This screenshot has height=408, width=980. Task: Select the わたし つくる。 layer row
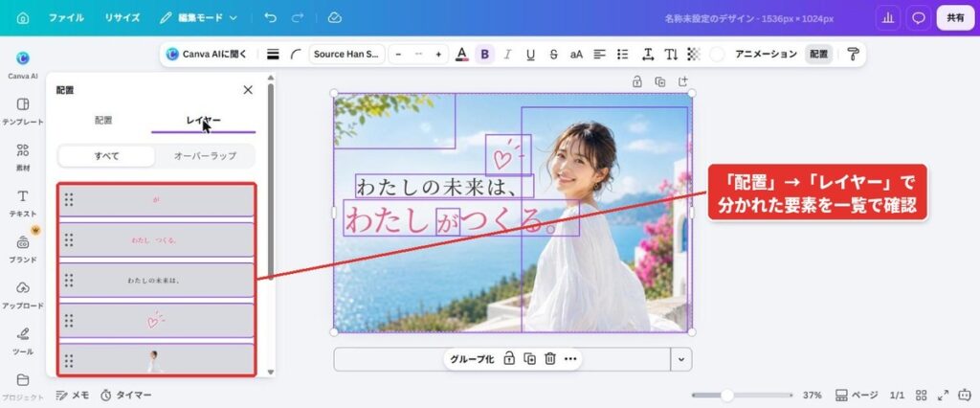point(156,239)
